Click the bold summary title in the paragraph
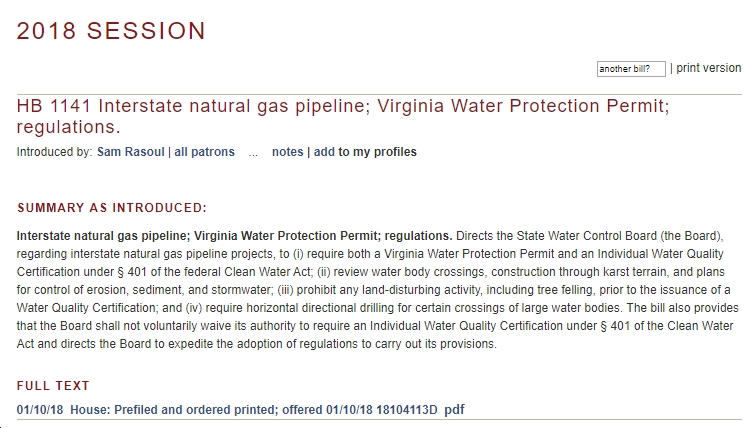 point(234,236)
